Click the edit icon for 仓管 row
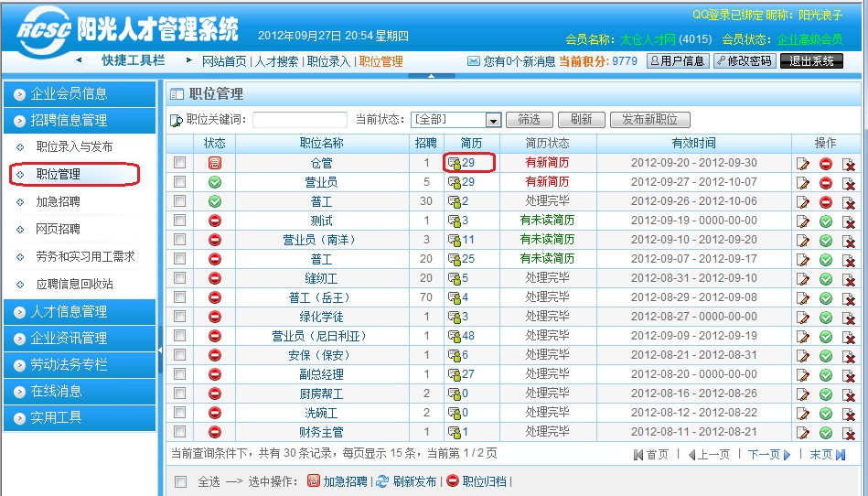Viewport: 868px width, 496px height. pyautogui.click(x=803, y=164)
